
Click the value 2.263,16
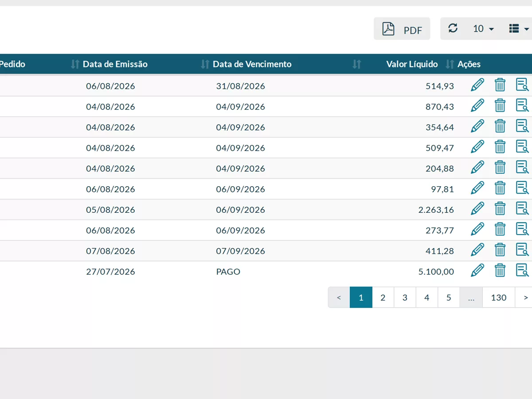point(436,210)
